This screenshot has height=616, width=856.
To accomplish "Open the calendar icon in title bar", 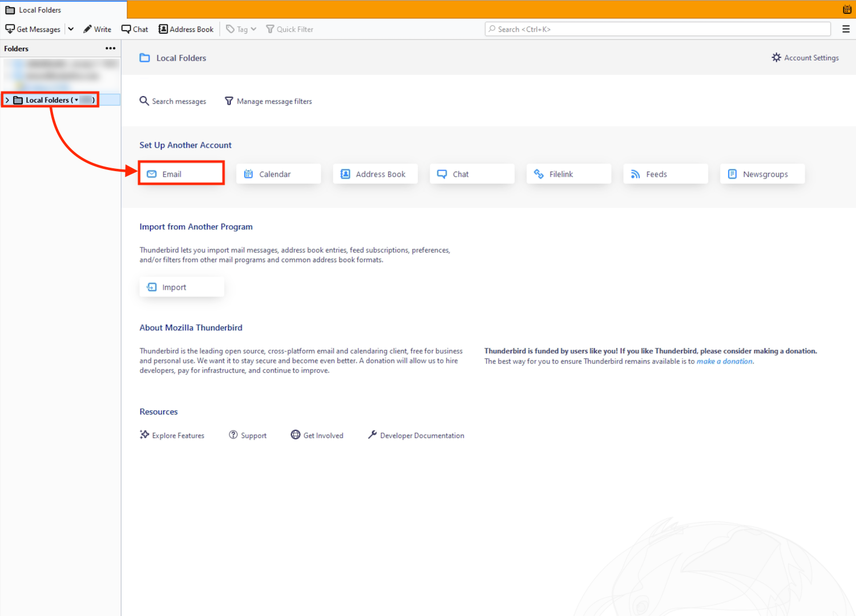I will (847, 10).
